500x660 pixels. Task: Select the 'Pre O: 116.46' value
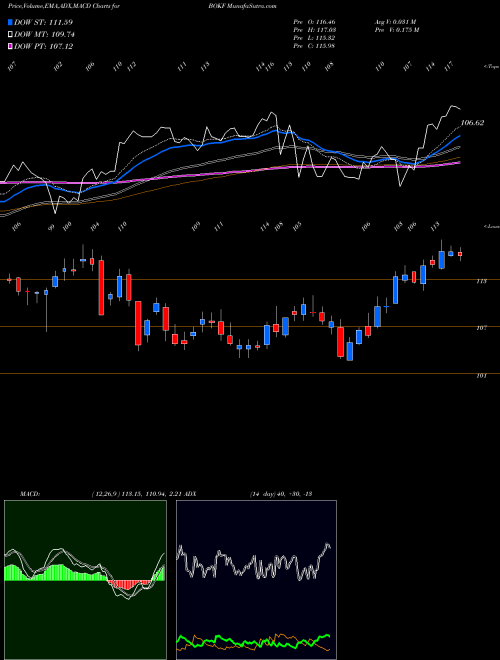tap(314, 22)
